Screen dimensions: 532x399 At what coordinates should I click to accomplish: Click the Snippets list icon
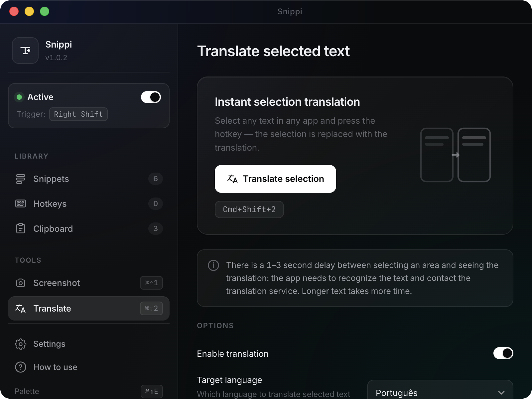coord(21,179)
